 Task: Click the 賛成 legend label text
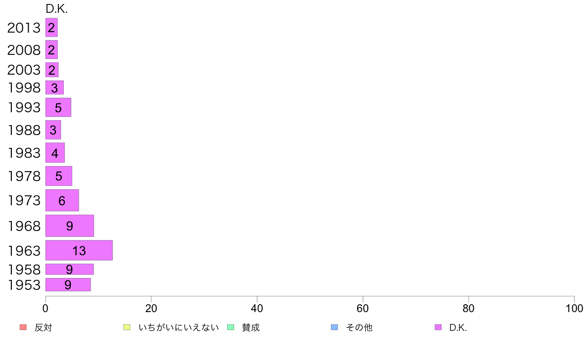click(x=250, y=327)
